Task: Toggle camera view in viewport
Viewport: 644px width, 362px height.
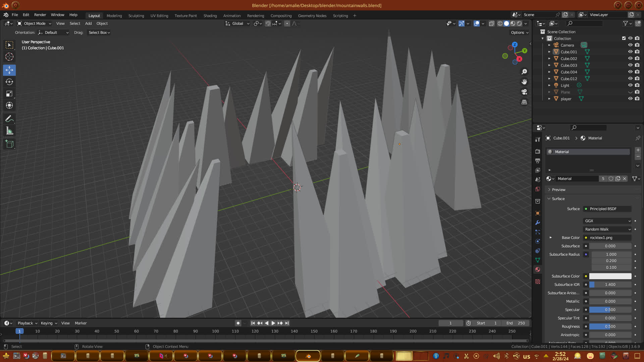Action: pos(524,92)
